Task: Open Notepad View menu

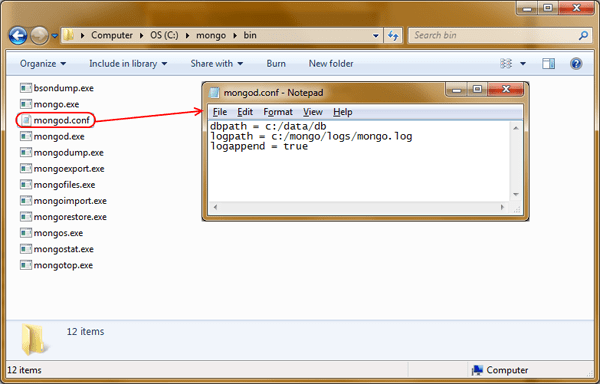Action: tap(313, 112)
